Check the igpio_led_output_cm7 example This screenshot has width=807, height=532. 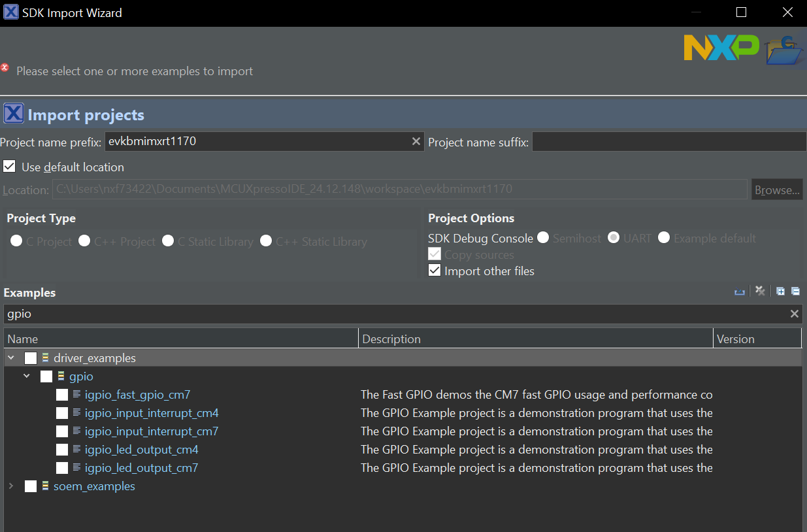[x=62, y=467]
